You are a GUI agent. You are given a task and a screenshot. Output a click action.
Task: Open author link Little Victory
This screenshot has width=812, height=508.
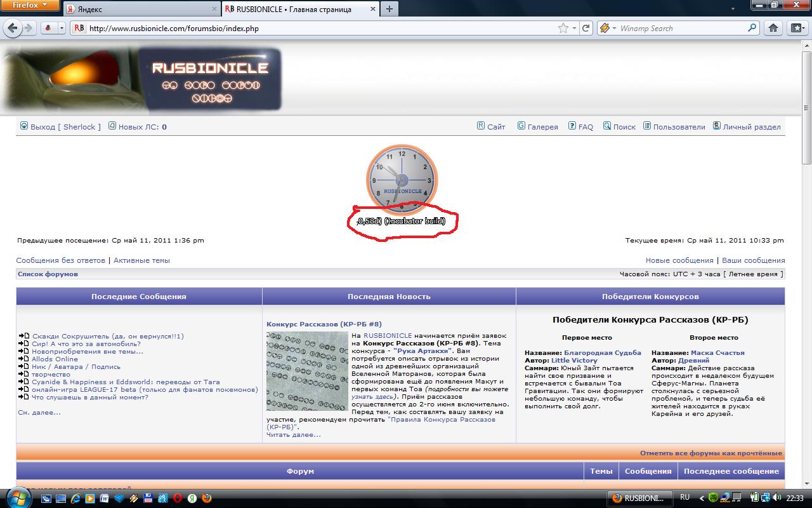click(574, 361)
